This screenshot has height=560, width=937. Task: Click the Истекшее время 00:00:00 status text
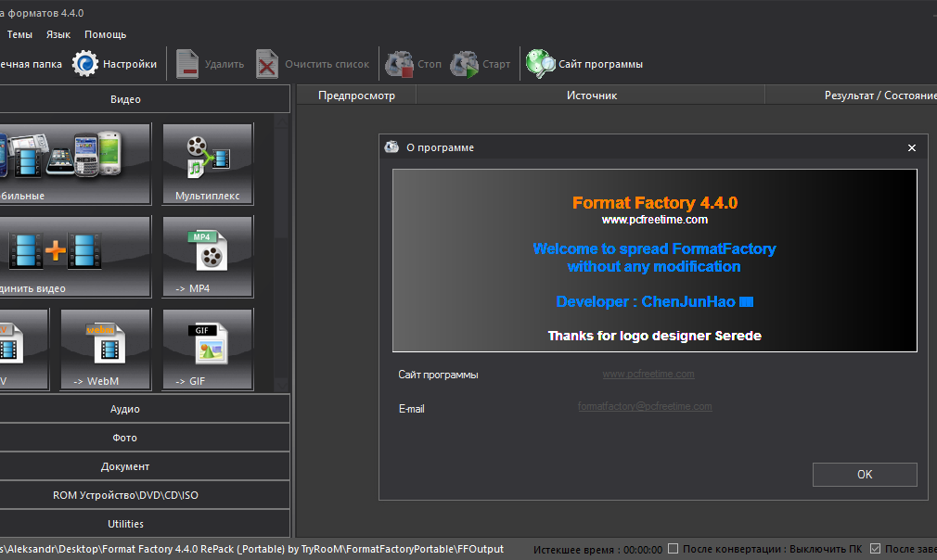pos(597,549)
